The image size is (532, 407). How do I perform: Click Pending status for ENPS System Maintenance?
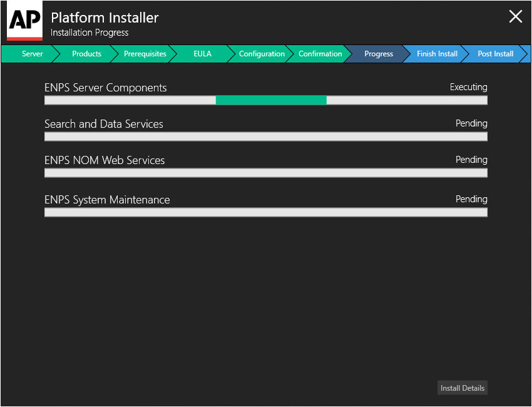[471, 199]
